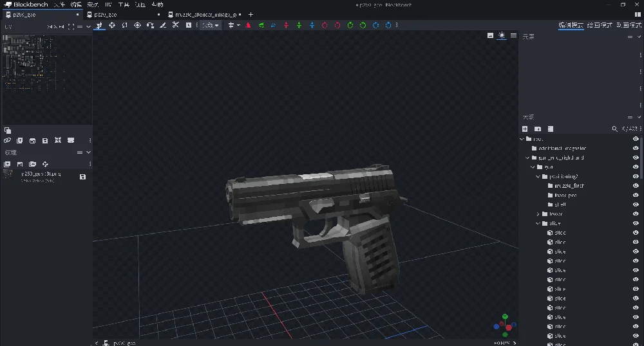644x346 pixels.
Task: Collapse the gun group chevron
Action: (x=533, y=167)
